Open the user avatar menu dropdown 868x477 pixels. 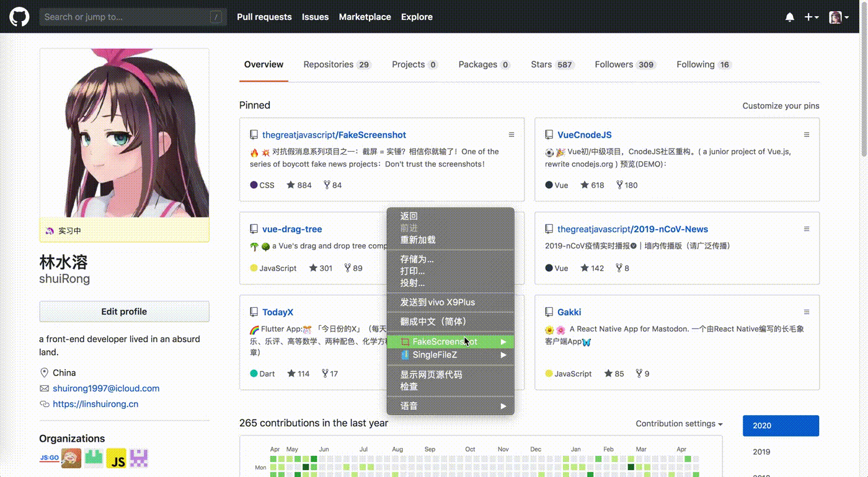click(838, 17)
